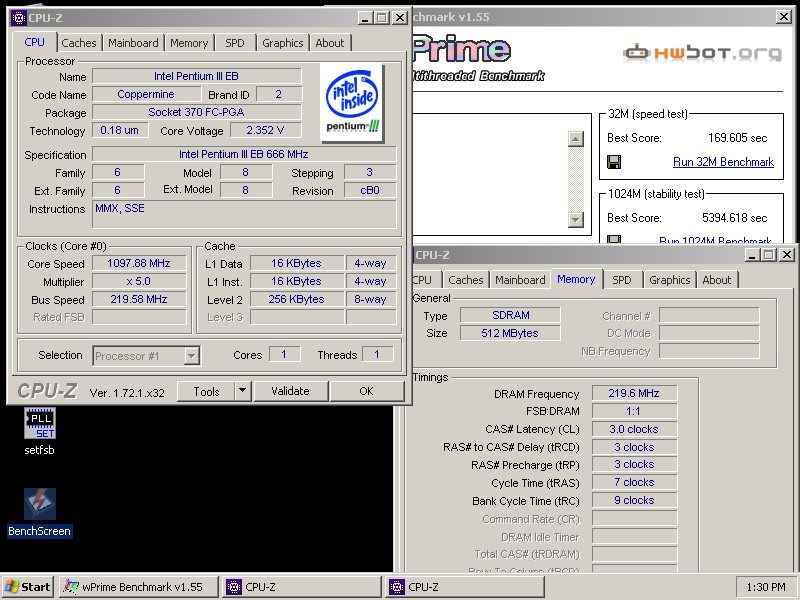This screenshot has height=600, width=800.
Task: Switch to the Mainboard tab in the front CPU-Z
Action: 133,43
